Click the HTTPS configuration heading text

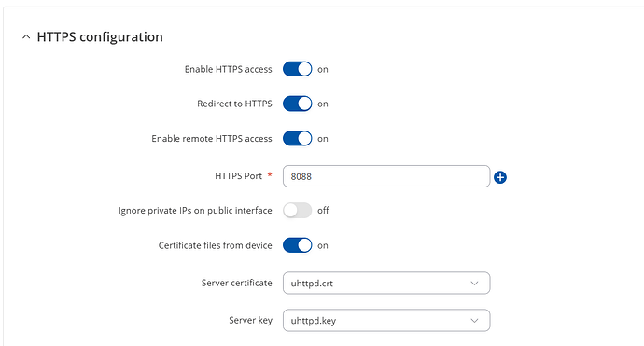click(x=100, y=37)
